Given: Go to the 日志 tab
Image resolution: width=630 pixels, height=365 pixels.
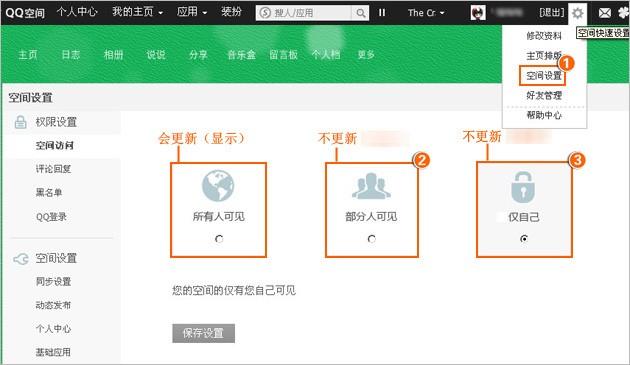Looking at the screenshot, I should (x=71, y=55).
